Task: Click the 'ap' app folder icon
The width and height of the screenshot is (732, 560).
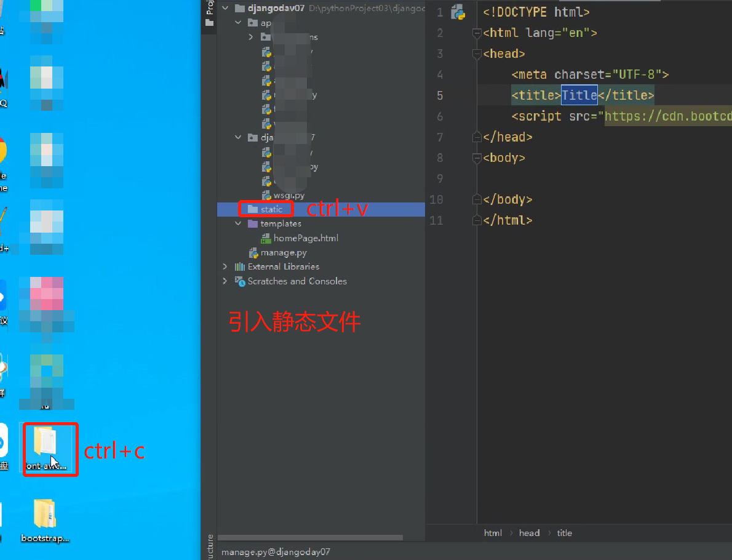Action: coord(253,22)
